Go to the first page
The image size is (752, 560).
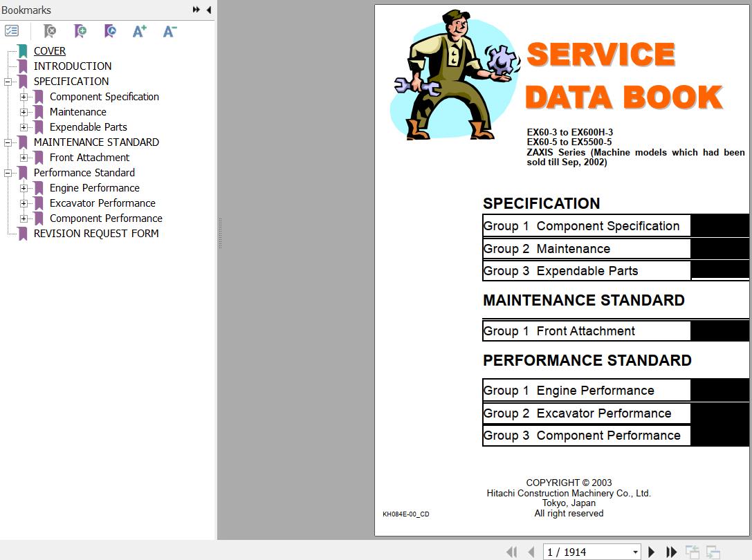(512, 552)
